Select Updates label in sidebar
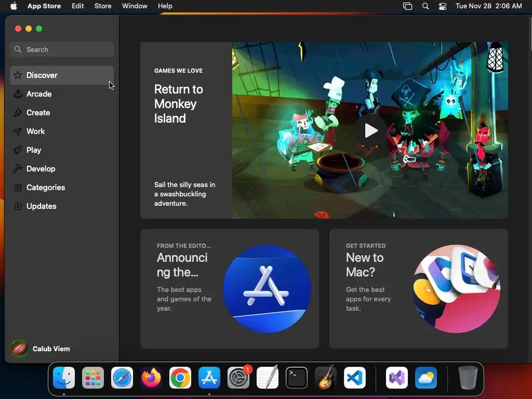Viewport: 532px width, 399px height. 42,206
